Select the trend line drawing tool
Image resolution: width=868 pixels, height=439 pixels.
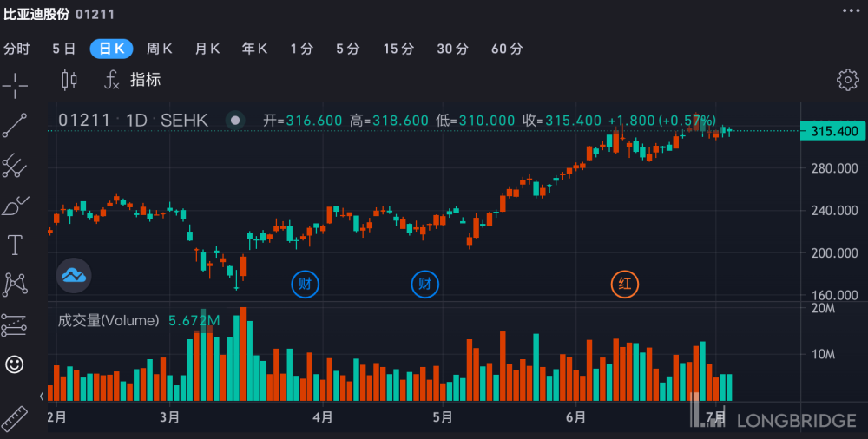click(15, 125)
